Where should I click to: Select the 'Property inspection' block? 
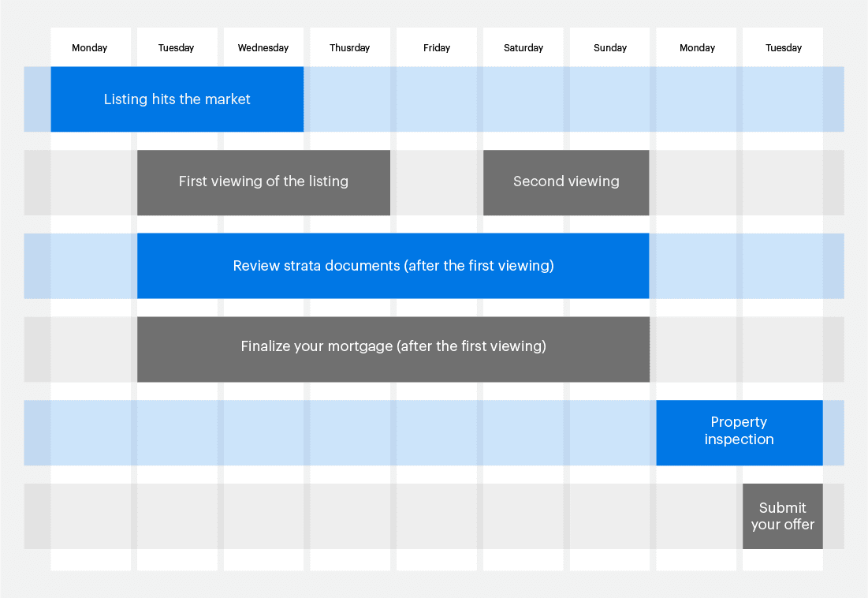[739, 433]
